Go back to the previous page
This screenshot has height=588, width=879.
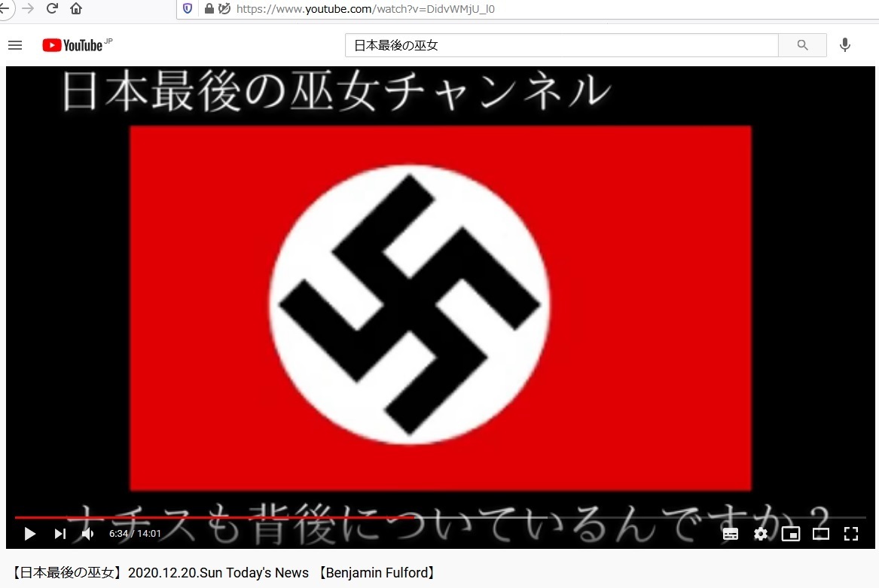(x=5, y=8)
